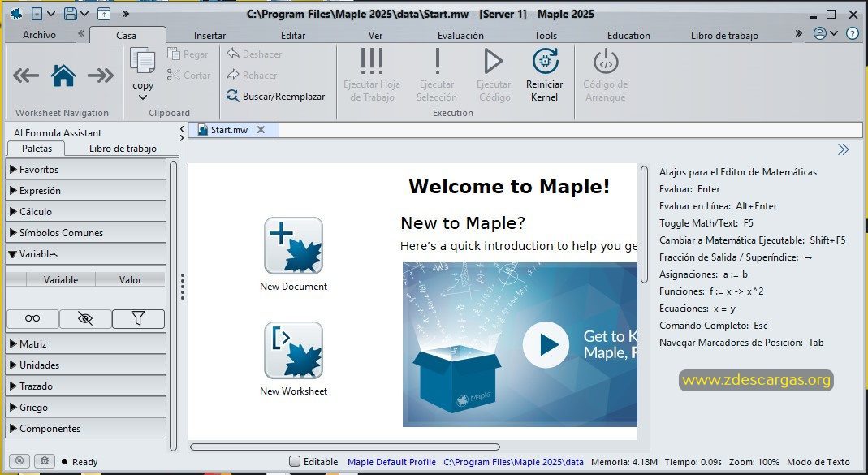Open dropdown beside new document icon
This screenshot has height=475, width=868.
point(51,14)
